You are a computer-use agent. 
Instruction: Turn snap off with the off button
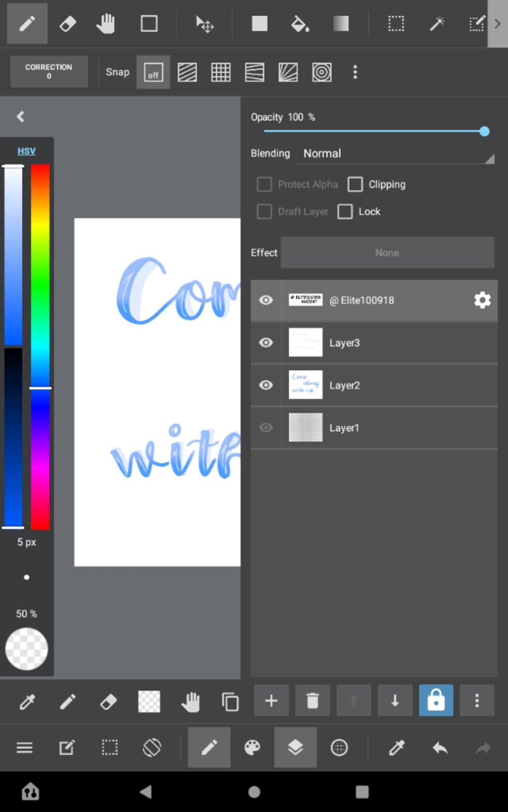pyautogui.click(x=153, y=72)
